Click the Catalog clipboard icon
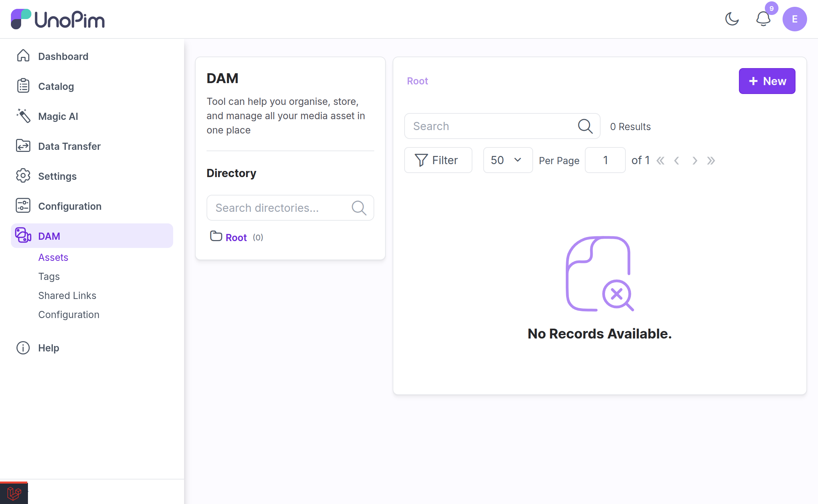This screenshot has width=818, height=504. (x=23, y=86)
